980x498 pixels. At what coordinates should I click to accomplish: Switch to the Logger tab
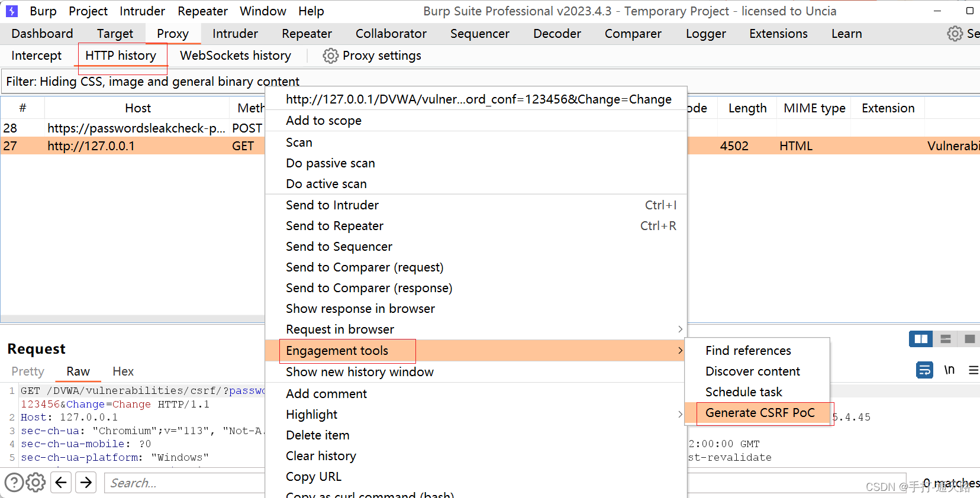point(706,34)
